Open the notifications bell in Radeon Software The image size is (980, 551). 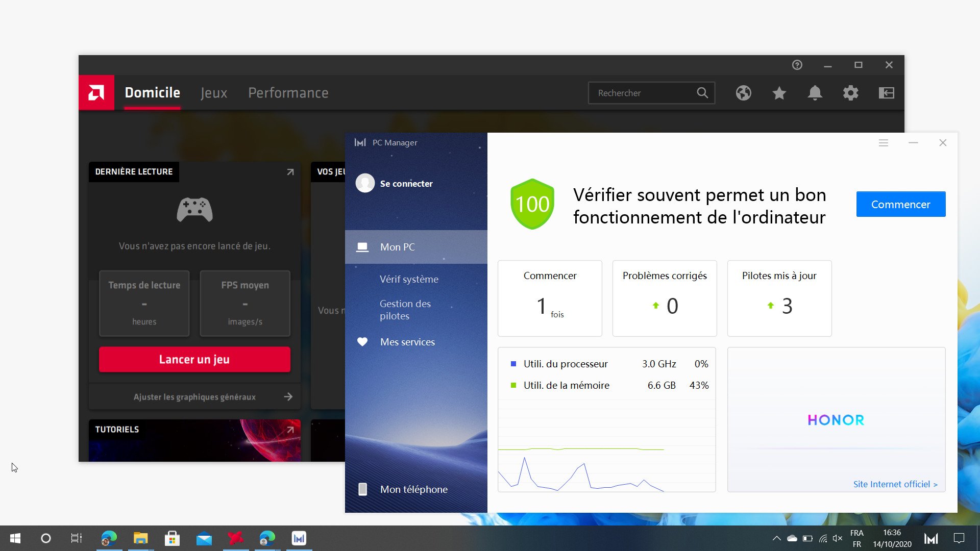click(815, 93)
